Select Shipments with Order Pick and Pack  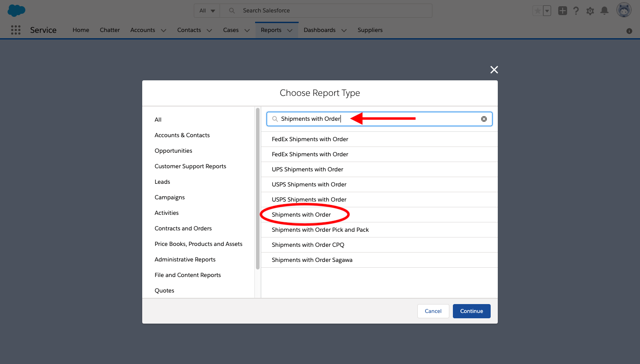coord(379,230)
